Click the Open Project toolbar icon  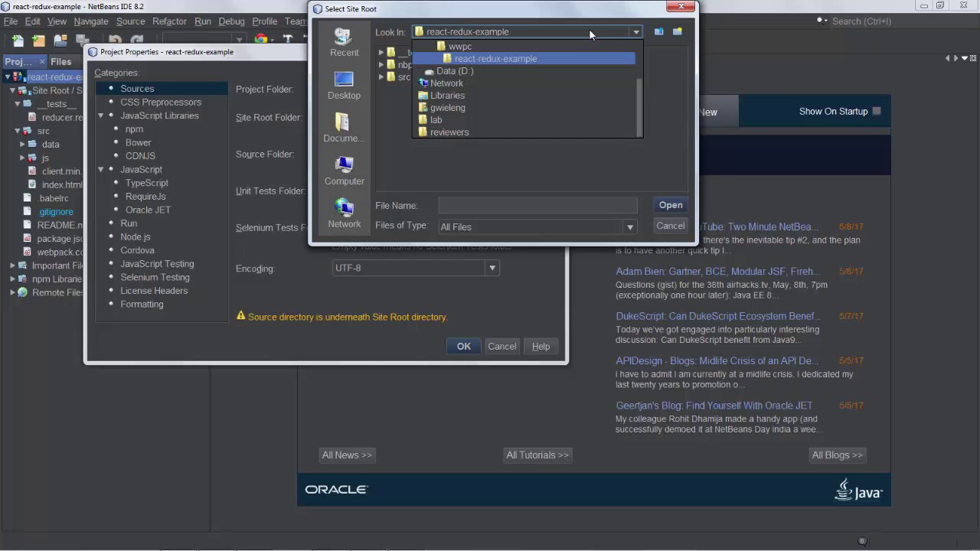tap(60, 40)
